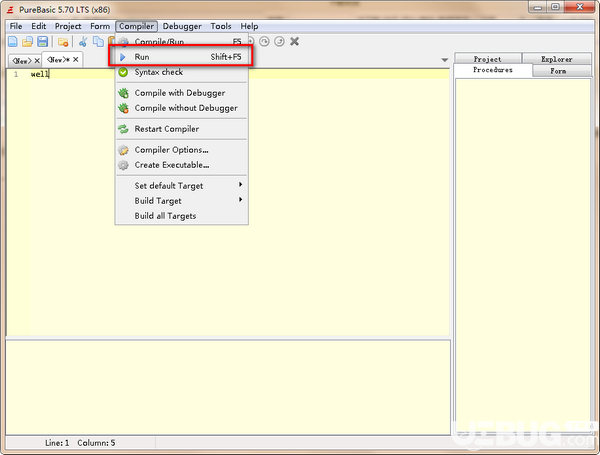Open the Form menu
The width and height of the screenshot is (600, 455).
pyautogui.click(x=100, y=26)
